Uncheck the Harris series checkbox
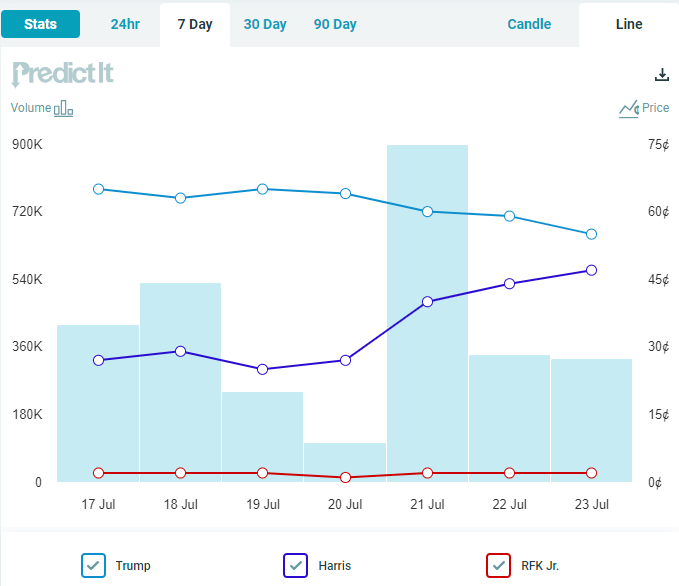This screenshot has height=586, width=679. click(296, 565)
